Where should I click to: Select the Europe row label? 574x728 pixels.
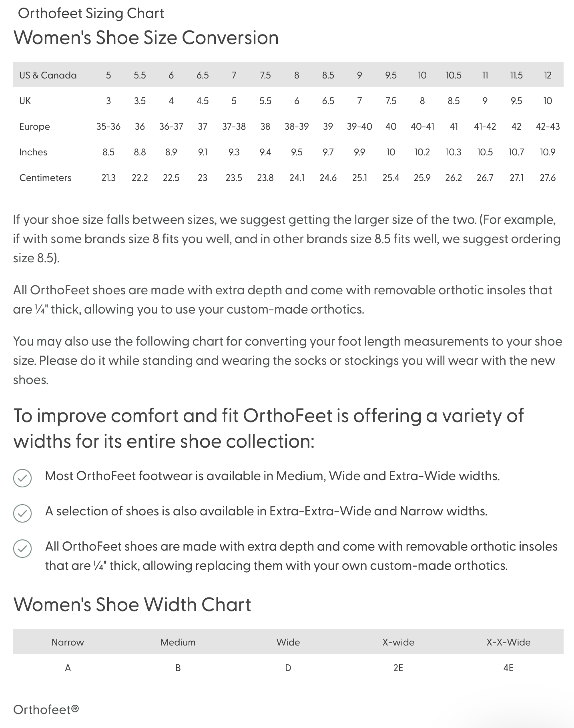point(34,127)
